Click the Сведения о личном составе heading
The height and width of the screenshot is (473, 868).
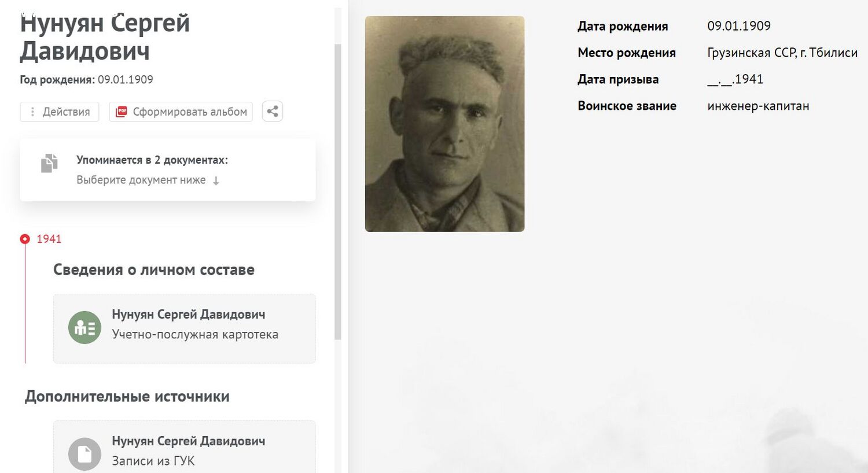154,270
